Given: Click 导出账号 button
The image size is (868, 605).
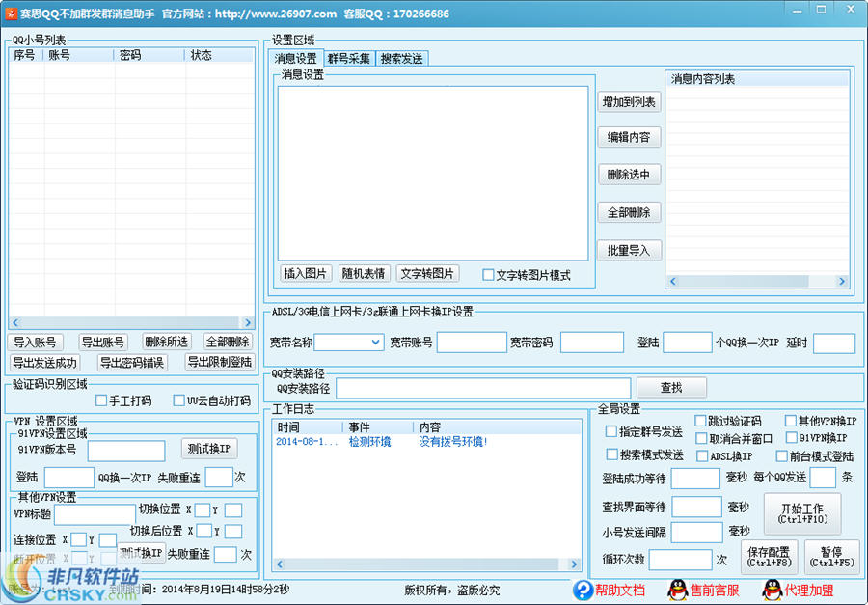Looking at the screenshot, I should click(102, 343).
